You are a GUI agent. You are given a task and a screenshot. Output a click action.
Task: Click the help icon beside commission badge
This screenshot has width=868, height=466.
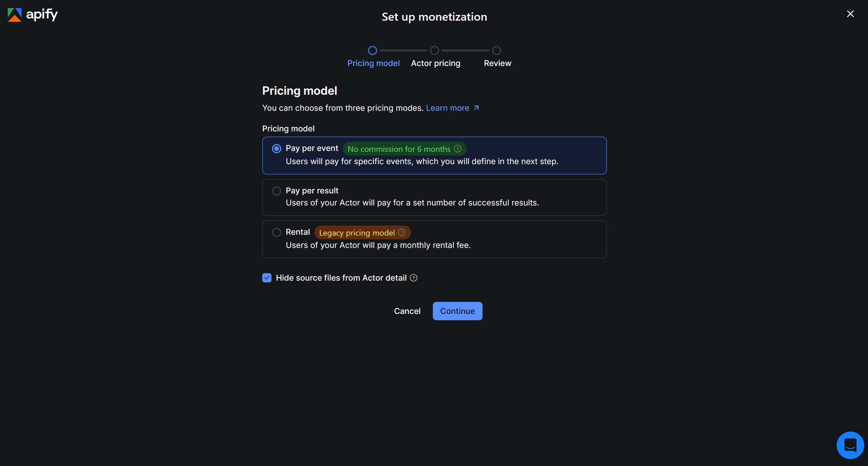click(457, 148)
